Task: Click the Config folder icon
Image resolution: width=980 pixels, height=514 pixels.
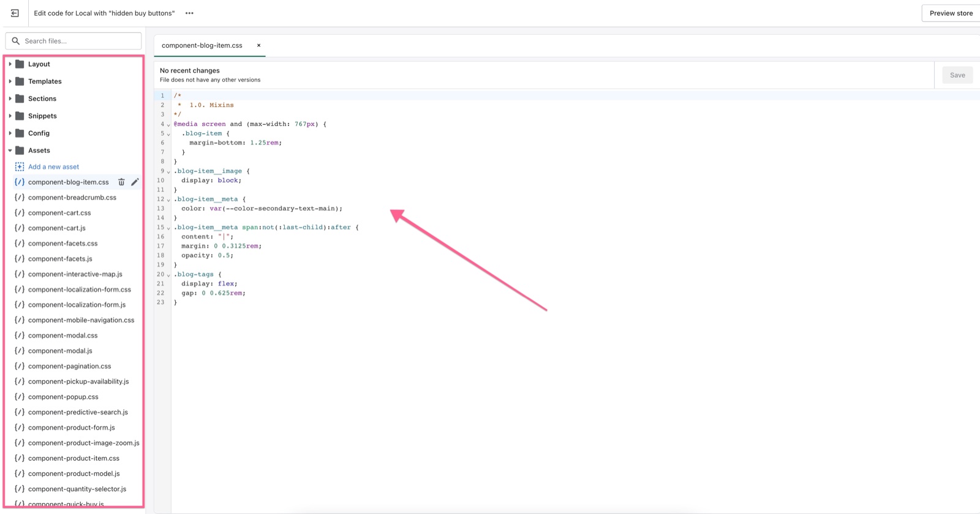Action: tap(20, 133)
